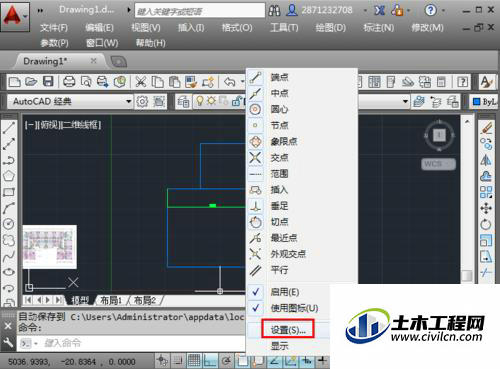The image size is (500, 369).
Task: Toggle Grid display in status bar
Action: pos(194,361)
